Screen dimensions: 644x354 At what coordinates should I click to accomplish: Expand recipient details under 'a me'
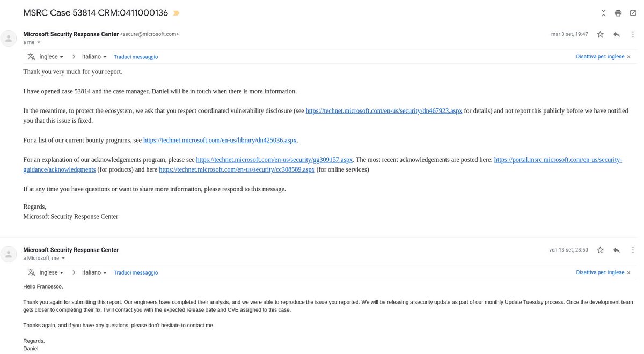(39, 42)
